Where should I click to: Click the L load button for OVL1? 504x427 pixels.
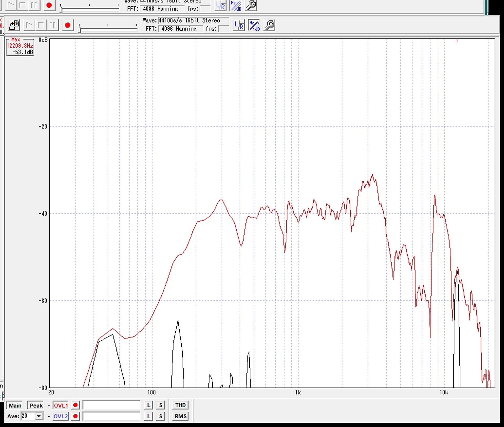149,405
